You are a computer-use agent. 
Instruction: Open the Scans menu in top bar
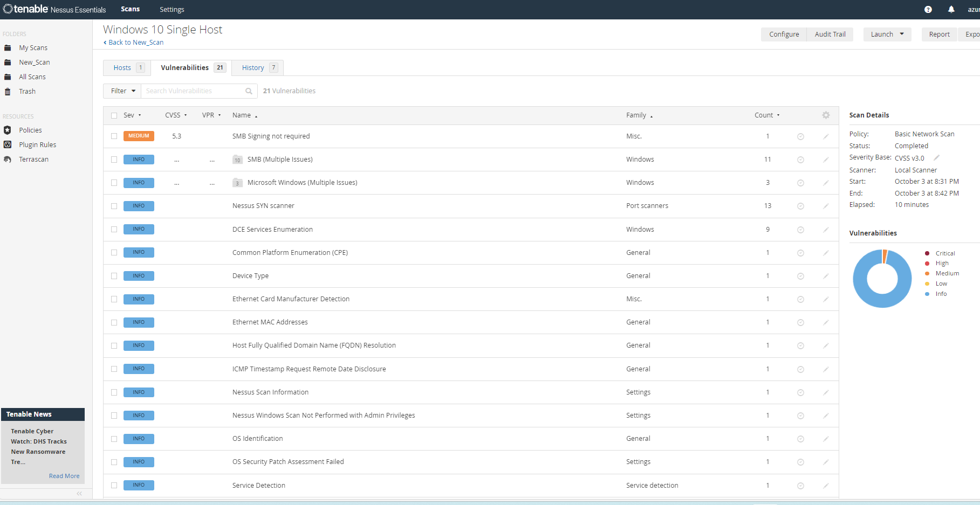point(130,9)
